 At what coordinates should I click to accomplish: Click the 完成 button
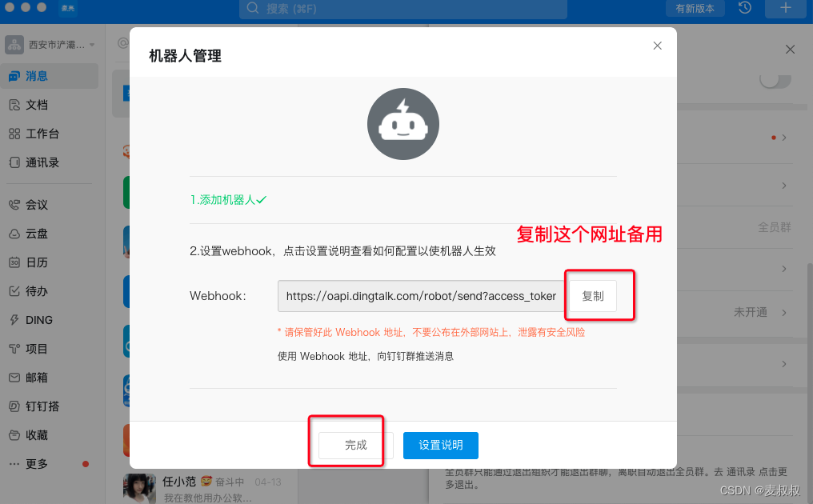(355, 445)
